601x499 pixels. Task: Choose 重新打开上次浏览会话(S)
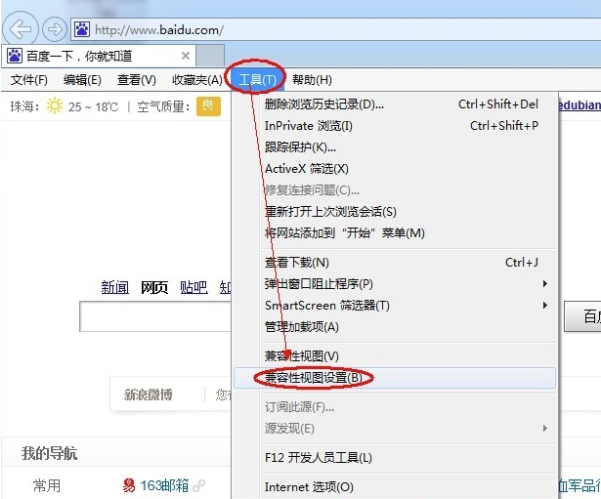coord(395,211)
